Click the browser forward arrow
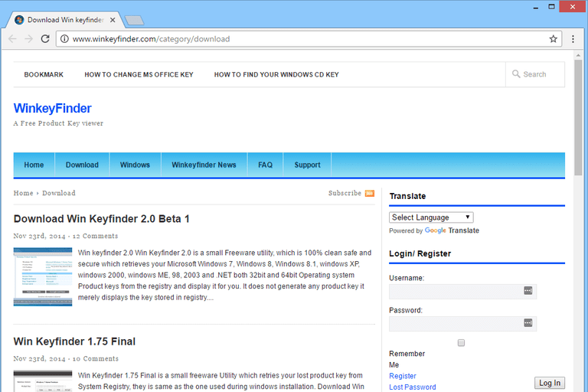 click(29, 39)
